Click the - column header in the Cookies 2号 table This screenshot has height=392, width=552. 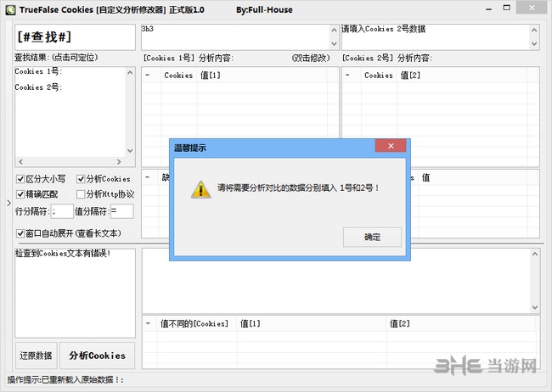(352, 76)
